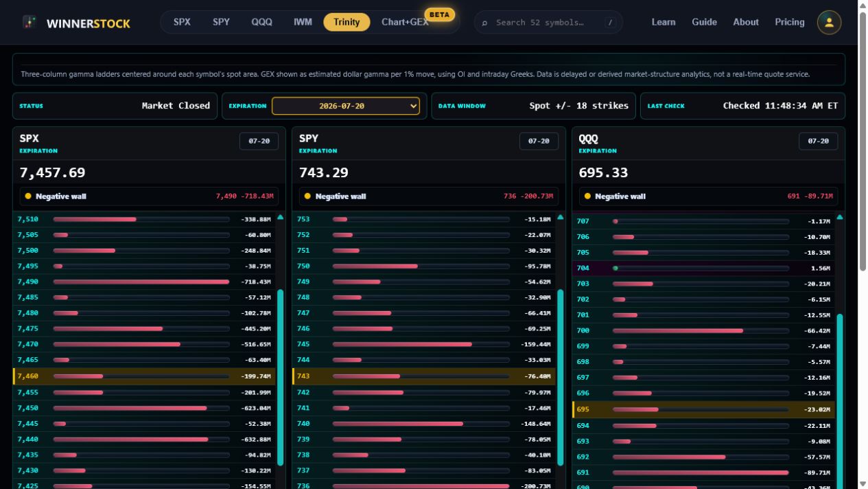Screen dimensions: 868x489
Task: Click SPX 7,490 gamma bar
Action: pyautogui.click(x=141, y=282)
